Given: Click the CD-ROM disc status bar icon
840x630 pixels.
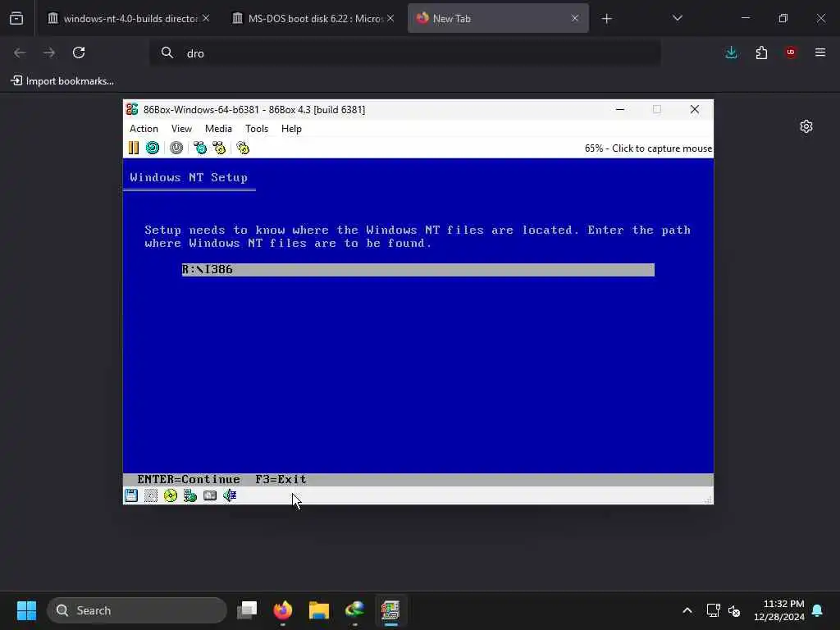Looking at the screenshot, I should point(171,495).
